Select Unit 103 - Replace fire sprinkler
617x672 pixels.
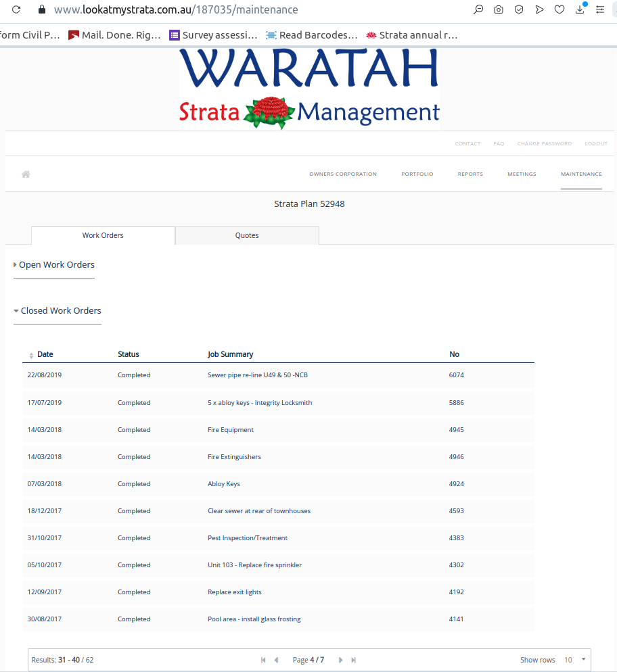(x=254, y=565)
